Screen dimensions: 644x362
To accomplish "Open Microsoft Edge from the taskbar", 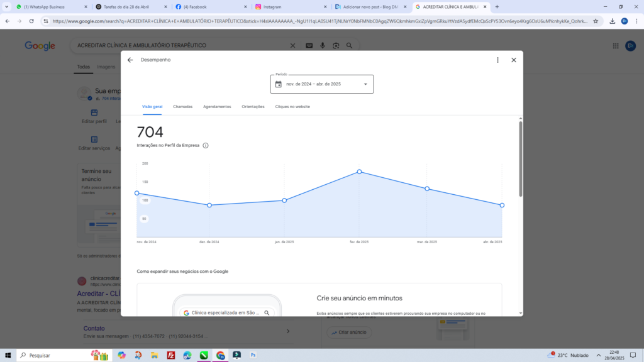I will coord(187,356).
